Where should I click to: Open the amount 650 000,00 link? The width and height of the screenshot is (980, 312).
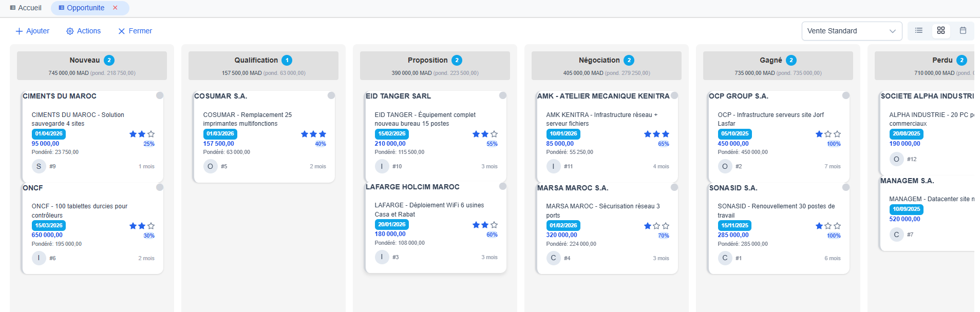[x=47, y=235]
